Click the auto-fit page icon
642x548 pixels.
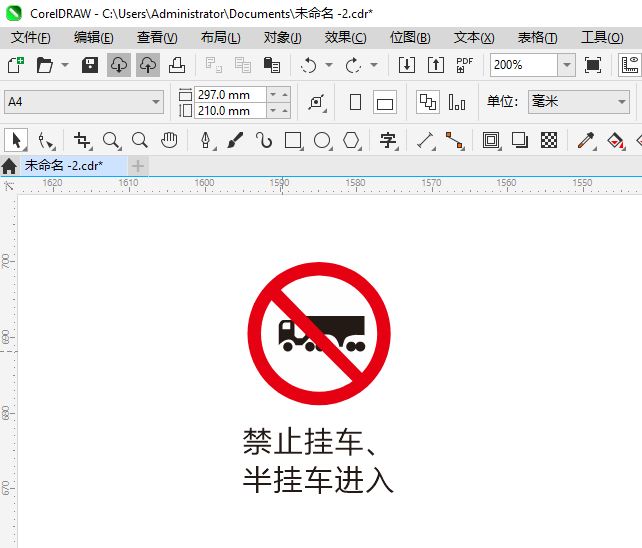point(316,102)
